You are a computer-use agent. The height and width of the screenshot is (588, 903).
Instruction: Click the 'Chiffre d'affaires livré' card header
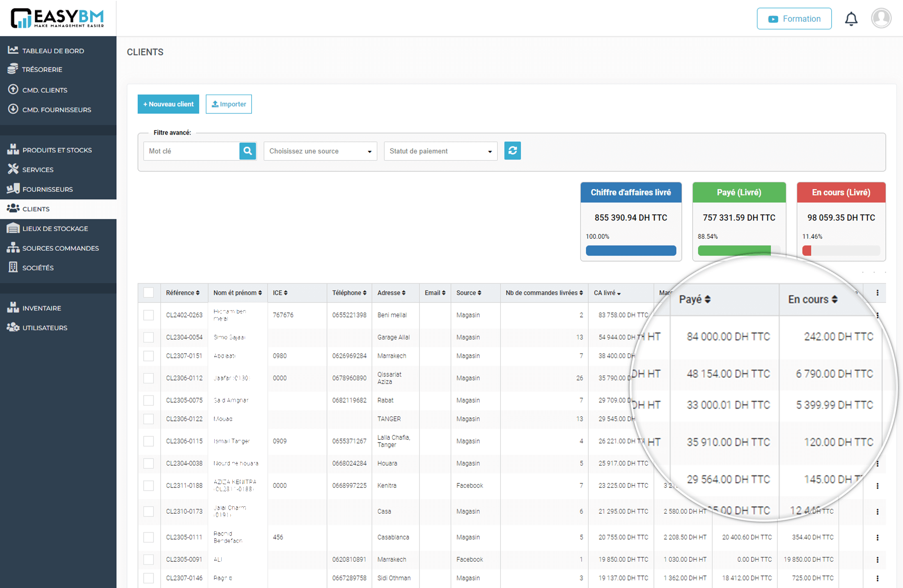click(x=631, y=192)
